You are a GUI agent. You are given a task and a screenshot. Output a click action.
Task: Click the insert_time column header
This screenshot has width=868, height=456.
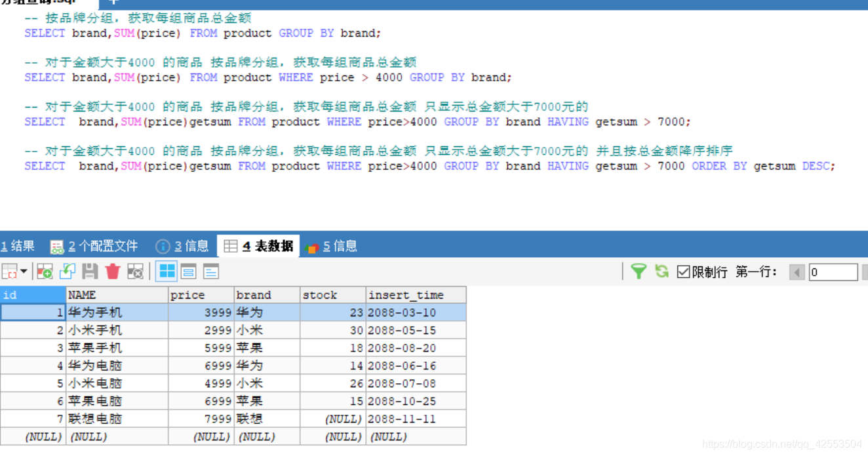point(416,295)
